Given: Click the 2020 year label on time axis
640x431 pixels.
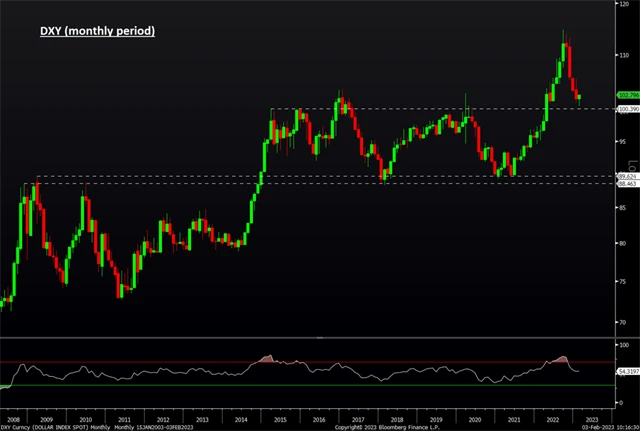Looking at the screenshot, I should [475, 420].
